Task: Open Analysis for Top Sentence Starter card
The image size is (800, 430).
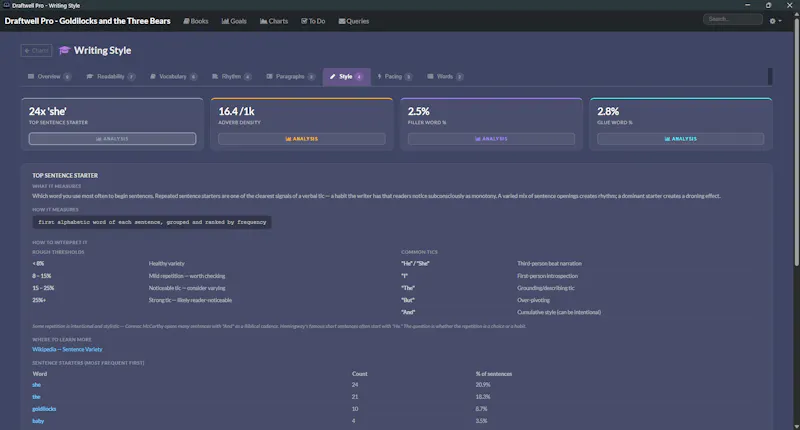Action: [112, 139]
